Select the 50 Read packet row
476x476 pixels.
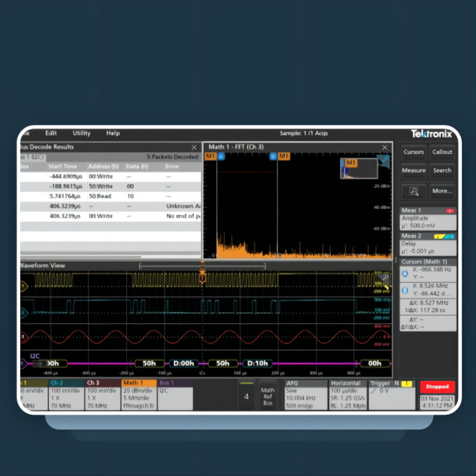coord(111,196)
